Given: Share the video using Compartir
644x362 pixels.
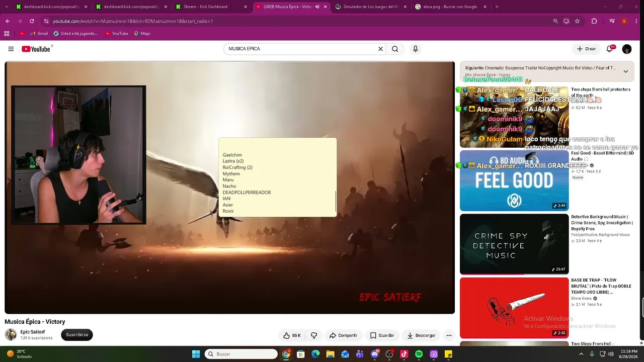Looking at the screenshot, I should [343, 335].
